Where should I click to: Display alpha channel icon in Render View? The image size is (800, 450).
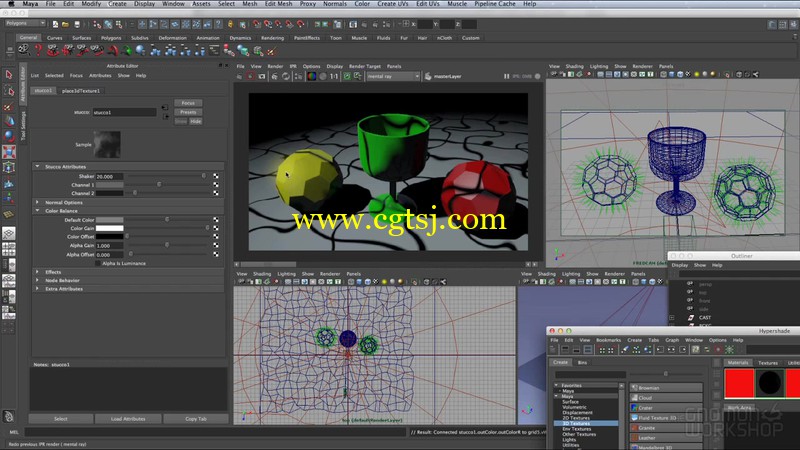pos(322,76)
